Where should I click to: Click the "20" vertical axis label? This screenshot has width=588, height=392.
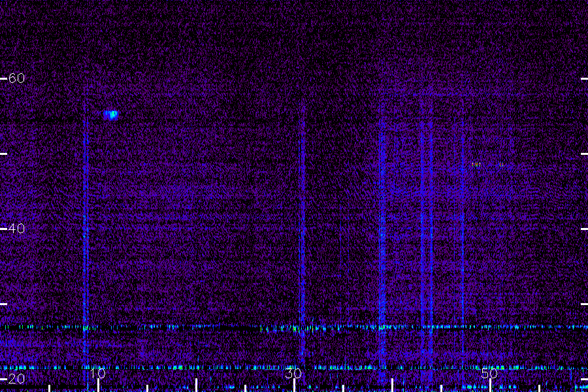(16, 379)
